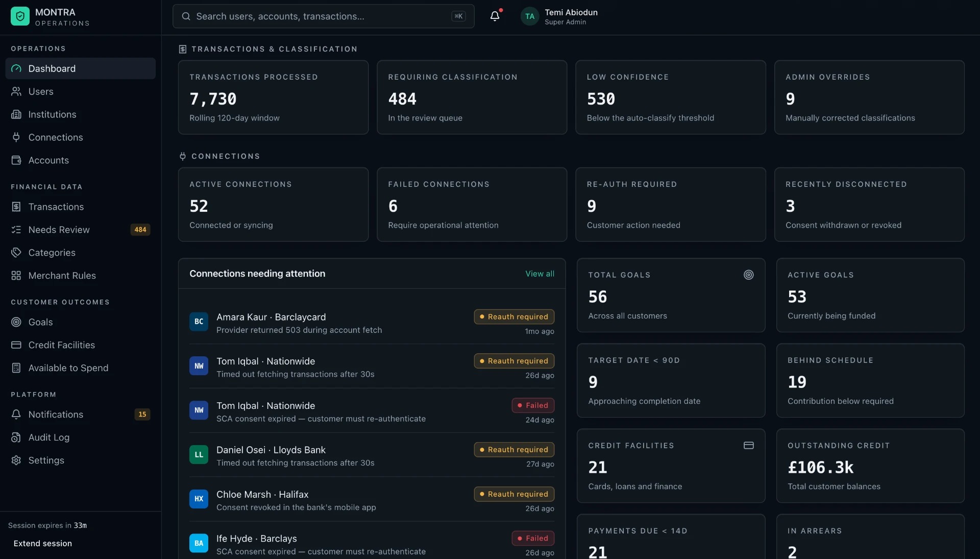Image resolution: width=980 pixels, height=559 pixels.
Task: Click Extend session button
Action: [43, 544]
